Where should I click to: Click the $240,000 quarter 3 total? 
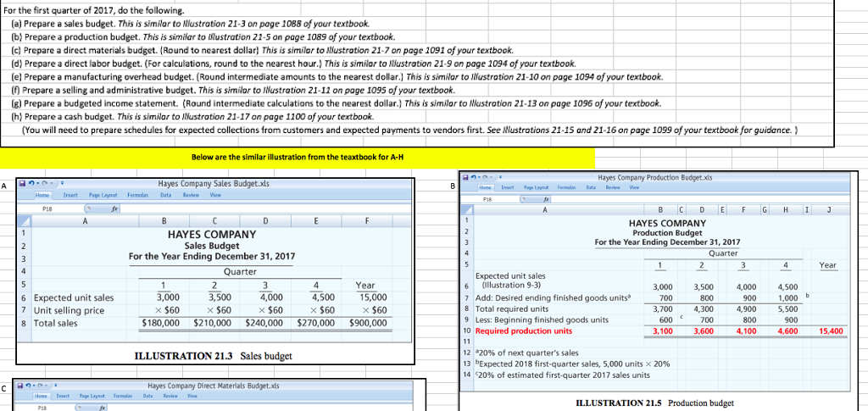(264, 323)
